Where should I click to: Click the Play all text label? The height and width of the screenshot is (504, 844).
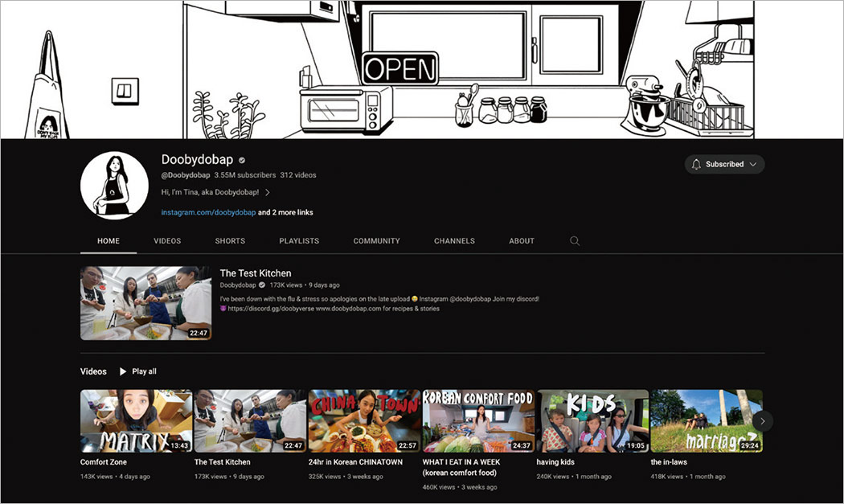point(144,371)
